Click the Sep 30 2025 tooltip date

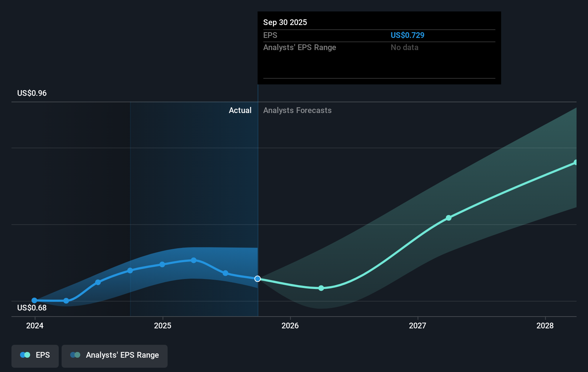pyautogui.click(x=285, y=22)
